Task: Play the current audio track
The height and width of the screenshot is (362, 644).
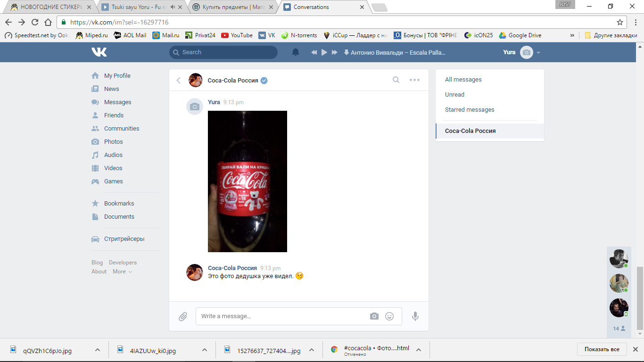Action: pyautogui.click(x=324, y=52)
